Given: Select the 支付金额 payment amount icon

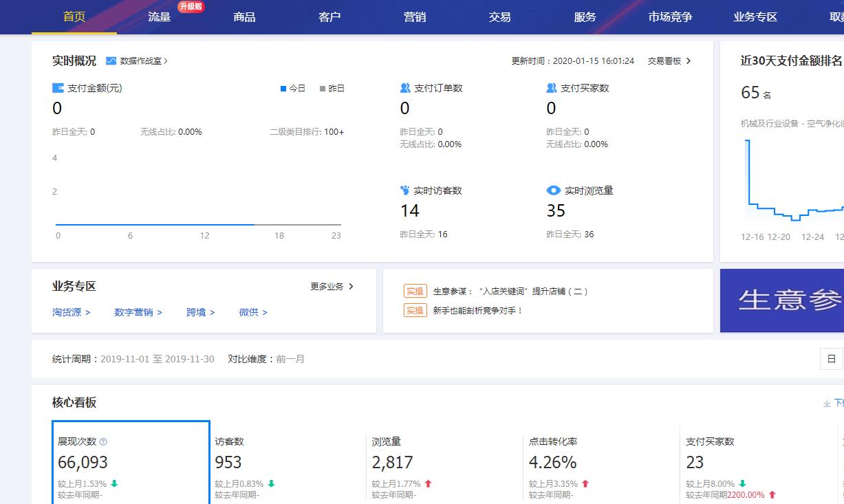Looking at the screenshot, I should click(56, 87).
